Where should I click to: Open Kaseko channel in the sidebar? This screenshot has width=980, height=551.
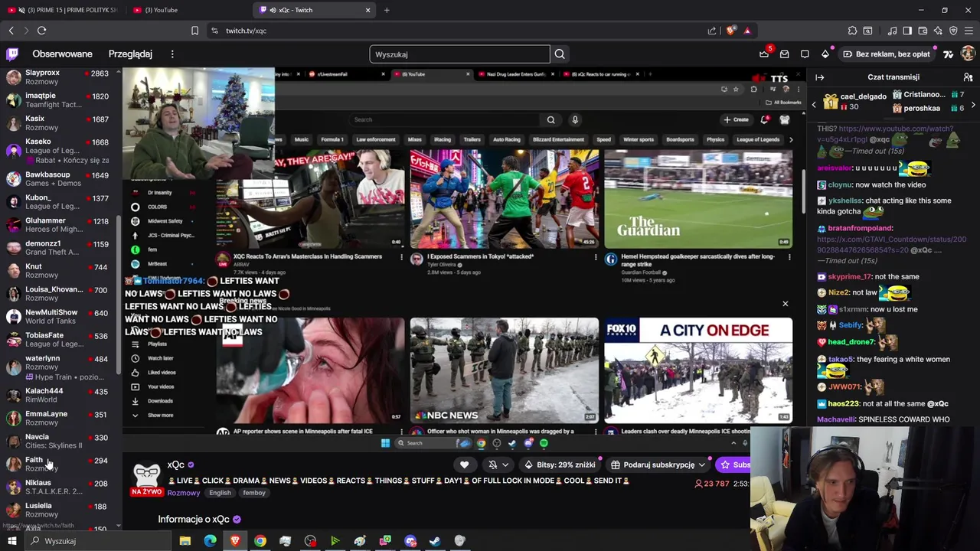(58, 150)
